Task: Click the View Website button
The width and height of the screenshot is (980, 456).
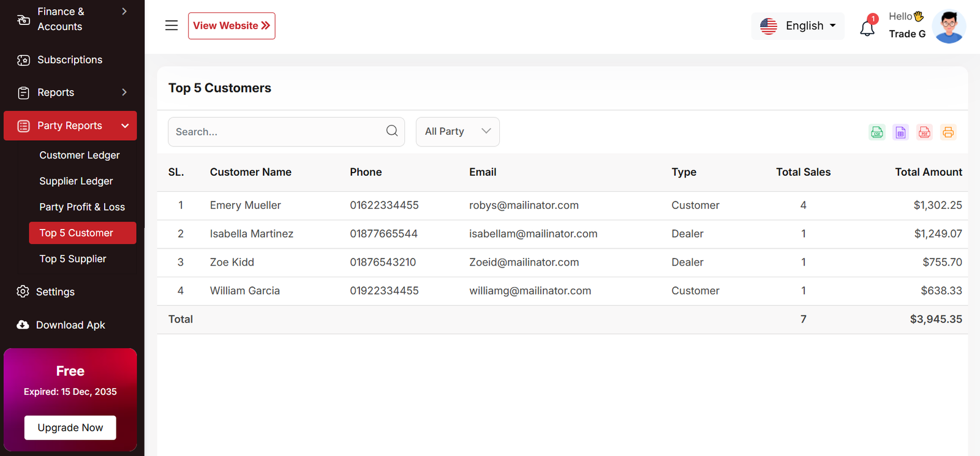Action: click(232, 26)
